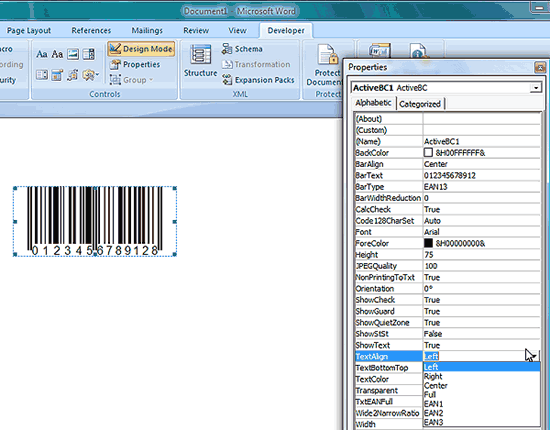Image resolution: width=550 pixels, height=430 pixels.
Task: Select the barcode object in the document
Action: click(x=95, y=221)
